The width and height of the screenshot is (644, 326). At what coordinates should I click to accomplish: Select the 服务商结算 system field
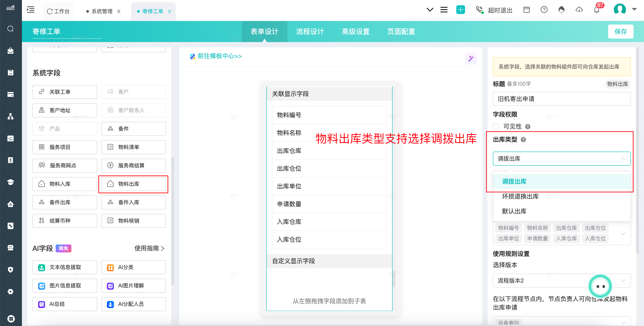pyautogui.click(x=133, y=165)
